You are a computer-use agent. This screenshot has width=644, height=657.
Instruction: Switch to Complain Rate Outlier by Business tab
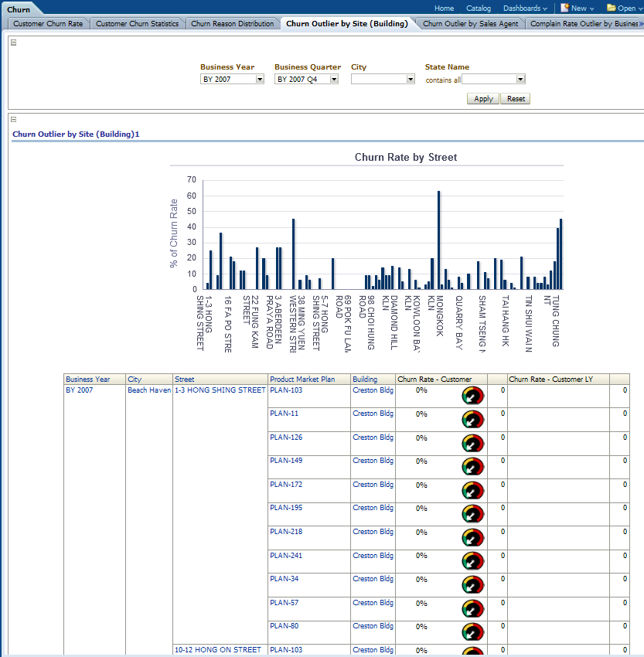pos(584,24)
